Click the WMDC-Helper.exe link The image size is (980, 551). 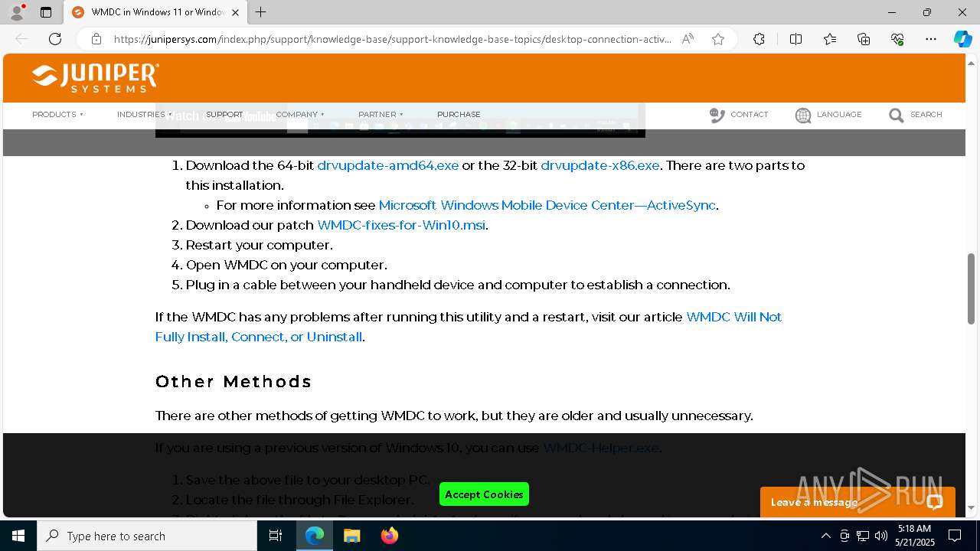pos(601,448)
